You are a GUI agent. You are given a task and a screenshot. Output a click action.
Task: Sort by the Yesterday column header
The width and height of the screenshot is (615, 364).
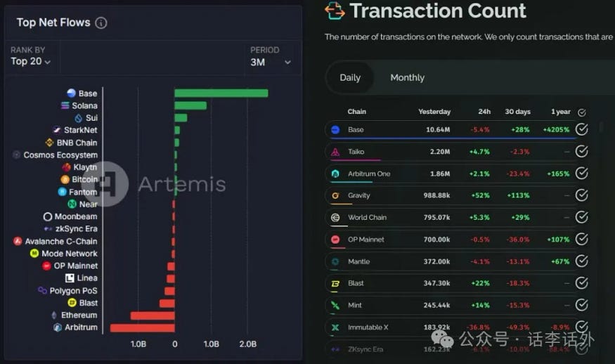[434, 112]
